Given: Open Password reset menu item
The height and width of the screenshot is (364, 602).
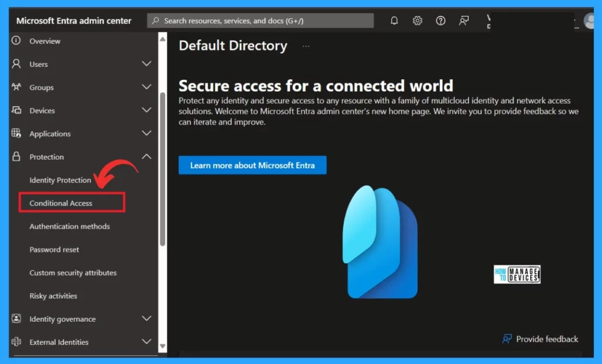Looking at the screenshot, I should (54, 250).
